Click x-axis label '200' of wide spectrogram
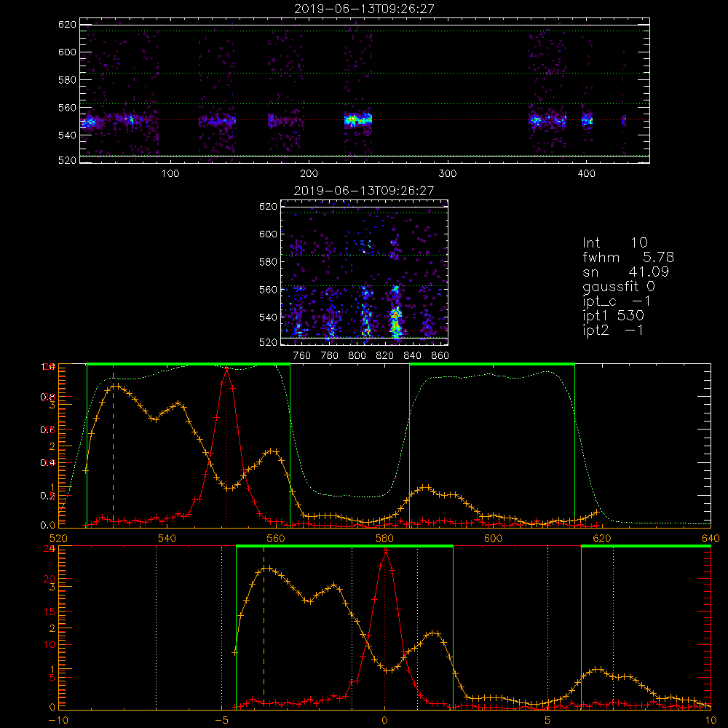728x728 pixels. pos(309,174)
